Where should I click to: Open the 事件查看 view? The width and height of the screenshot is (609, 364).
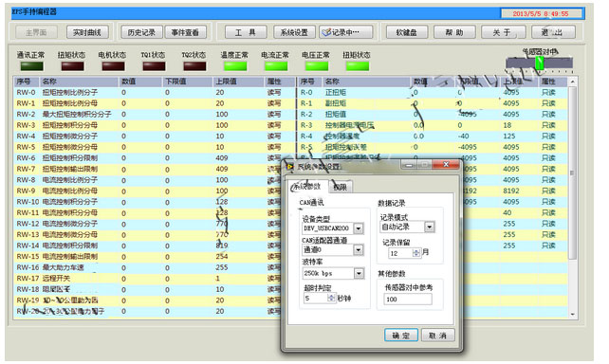[185, 32]
